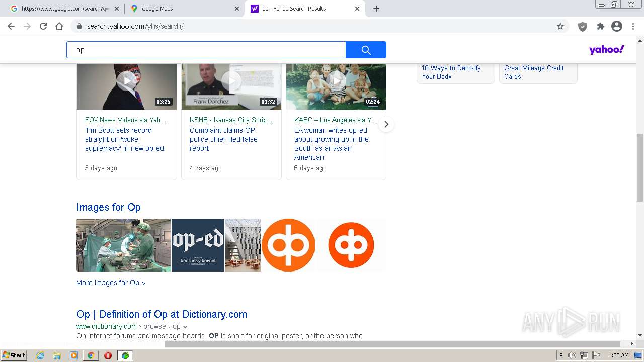The image size is (644, 362).
Task: Bookmark this page with the star icon
Action: coord(560,26)
